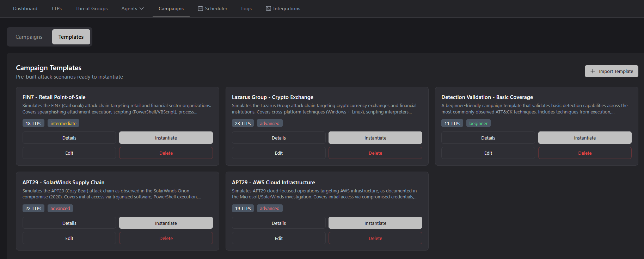
Task: Instantiate the FIN7 Retail Point-of-Sale template
Action: [166, 138]
